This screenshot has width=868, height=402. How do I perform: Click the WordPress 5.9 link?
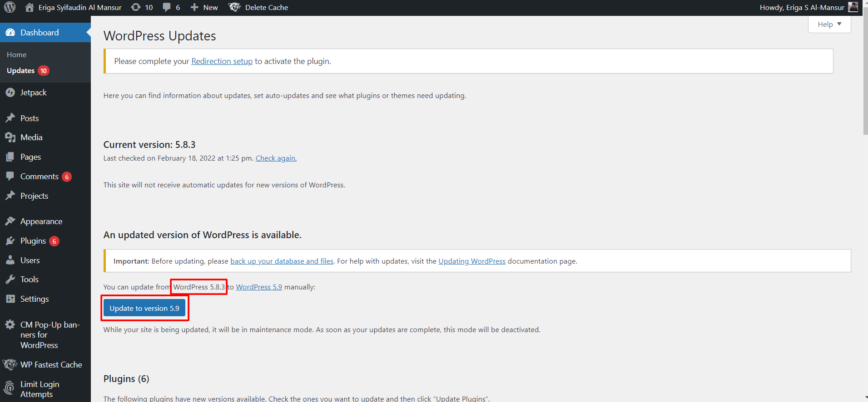click(x=259, y=287)
